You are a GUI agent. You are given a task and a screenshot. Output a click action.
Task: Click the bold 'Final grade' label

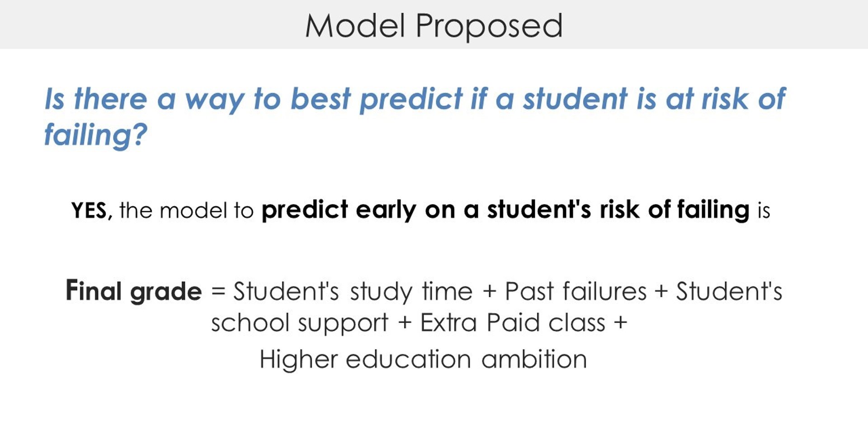[134, 290]
